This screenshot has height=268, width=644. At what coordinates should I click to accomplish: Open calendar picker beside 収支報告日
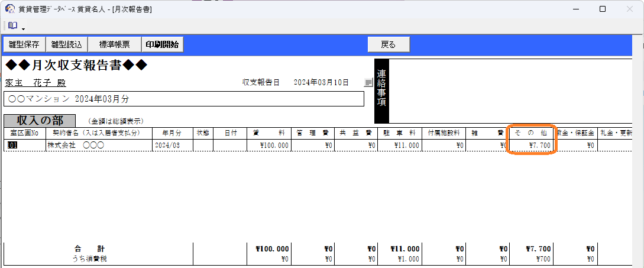coord(368,83)
